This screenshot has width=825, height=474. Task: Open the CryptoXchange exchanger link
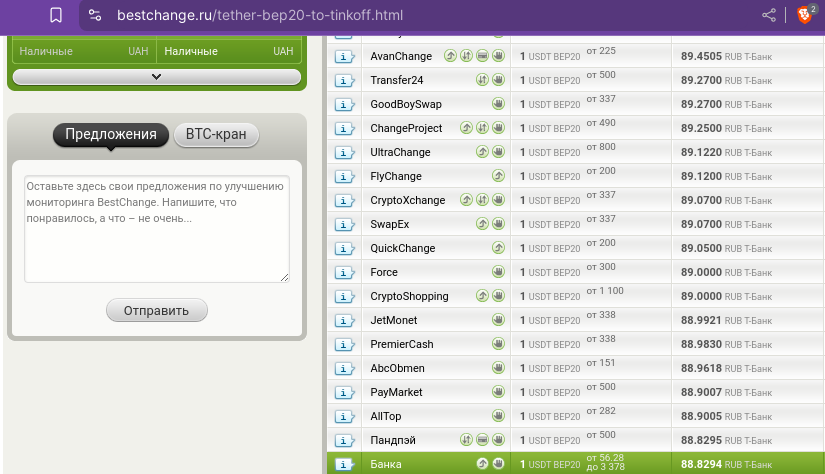(408, 200)
